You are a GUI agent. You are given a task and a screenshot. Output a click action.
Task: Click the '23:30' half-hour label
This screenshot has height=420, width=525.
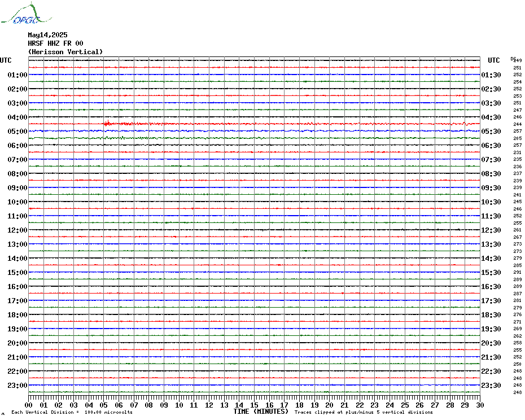point(491,385)
